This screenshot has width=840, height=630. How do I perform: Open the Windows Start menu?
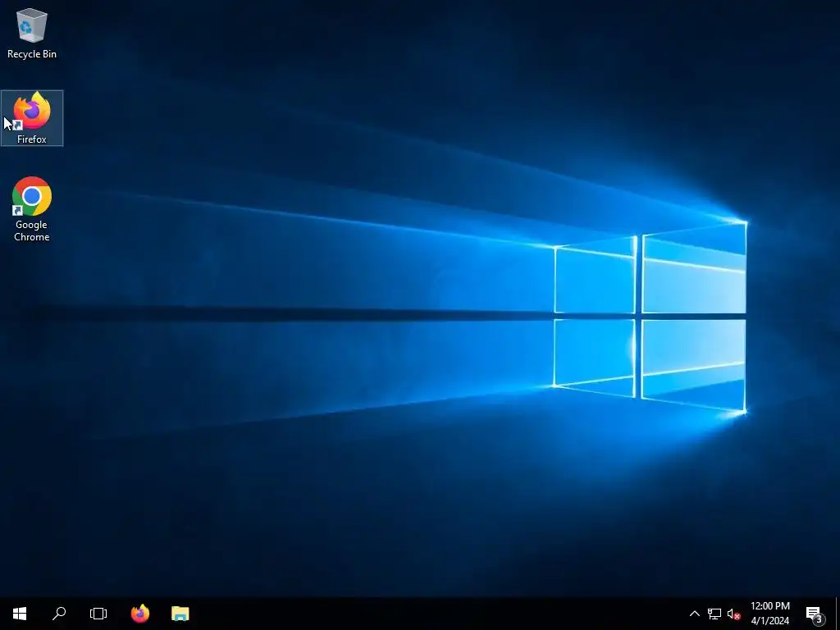click(x=20, y=614)
